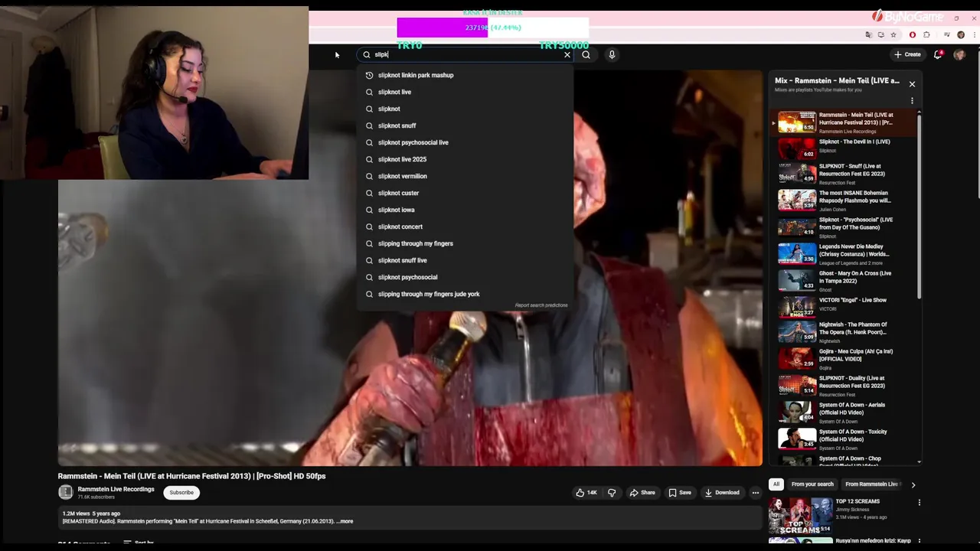980x551 pixels.
Task: Open options menu for TOP 12 SCREAMS
Action: point(920,503)
